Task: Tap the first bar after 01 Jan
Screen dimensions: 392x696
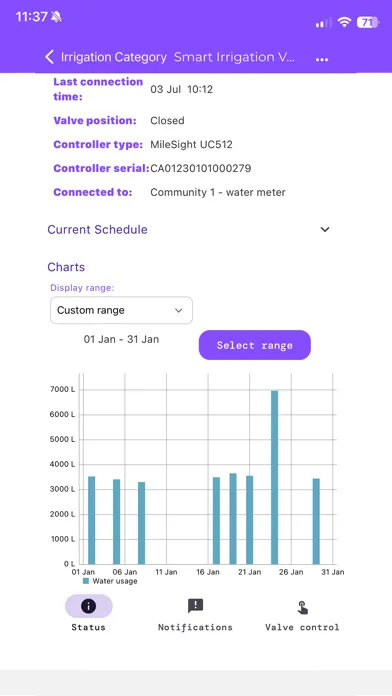Action: [x=91, y=520]
